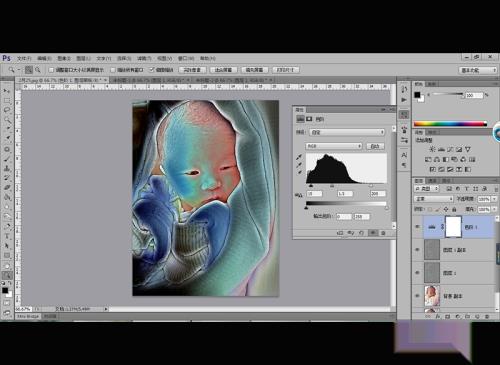Click the white point eyedropper in Levels
This screenshot has width=500, height=365.
tap(299, 172)
